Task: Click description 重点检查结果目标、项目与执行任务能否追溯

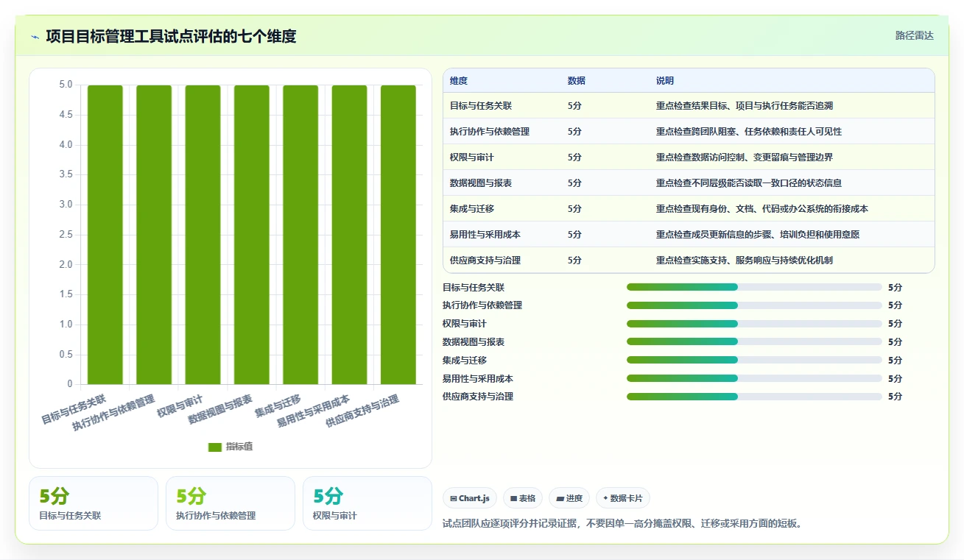Action: coord(745,106)
